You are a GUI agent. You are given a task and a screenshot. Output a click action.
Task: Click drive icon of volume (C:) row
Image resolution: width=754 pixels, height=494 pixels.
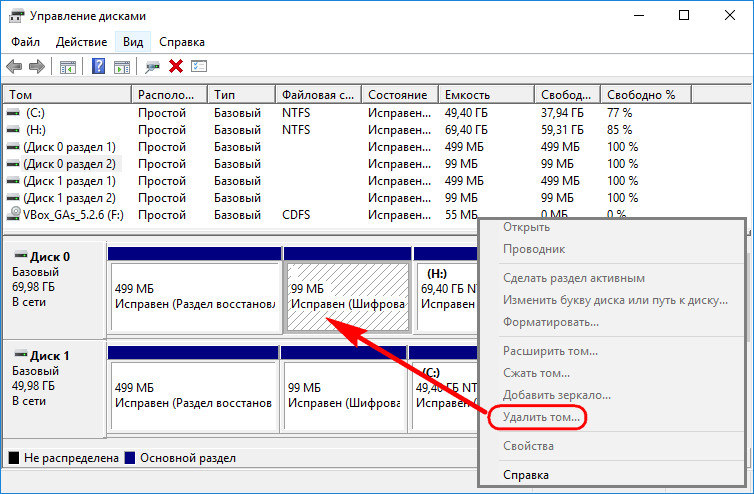point(13,113)
